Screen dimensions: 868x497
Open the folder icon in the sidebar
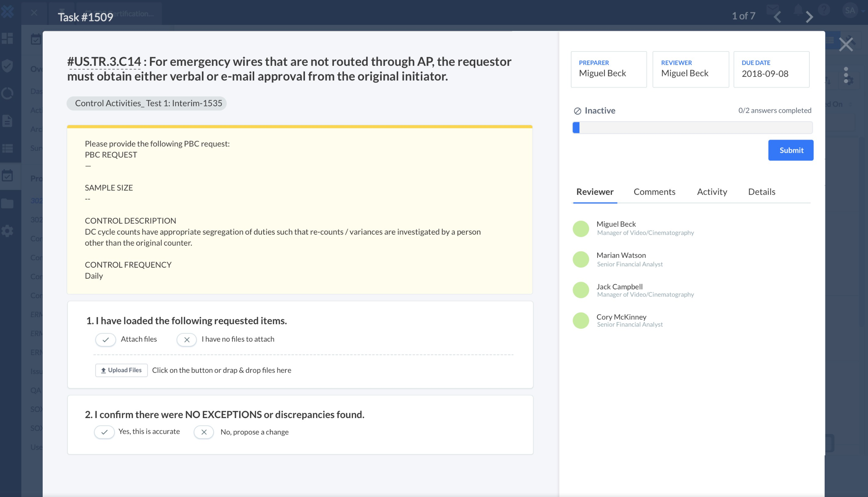(x=8, y=203)
